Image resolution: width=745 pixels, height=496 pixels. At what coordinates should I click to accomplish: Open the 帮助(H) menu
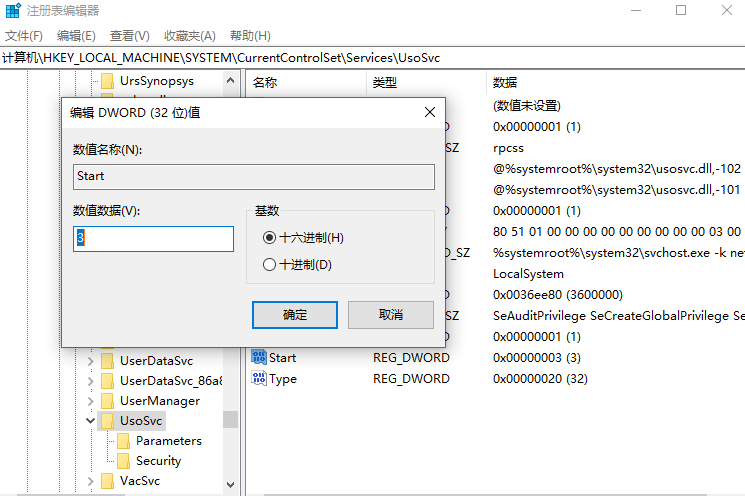click(x=250, y=36)
